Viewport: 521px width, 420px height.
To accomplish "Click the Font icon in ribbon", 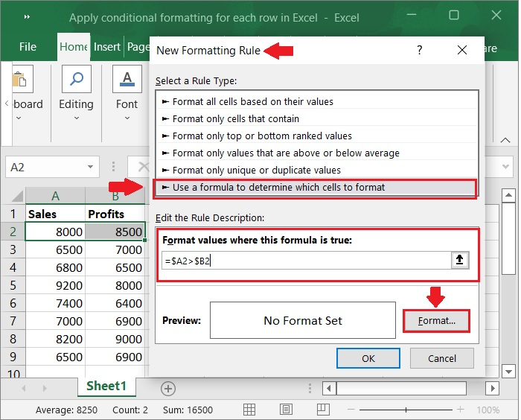I will click(x=127, y=79).
